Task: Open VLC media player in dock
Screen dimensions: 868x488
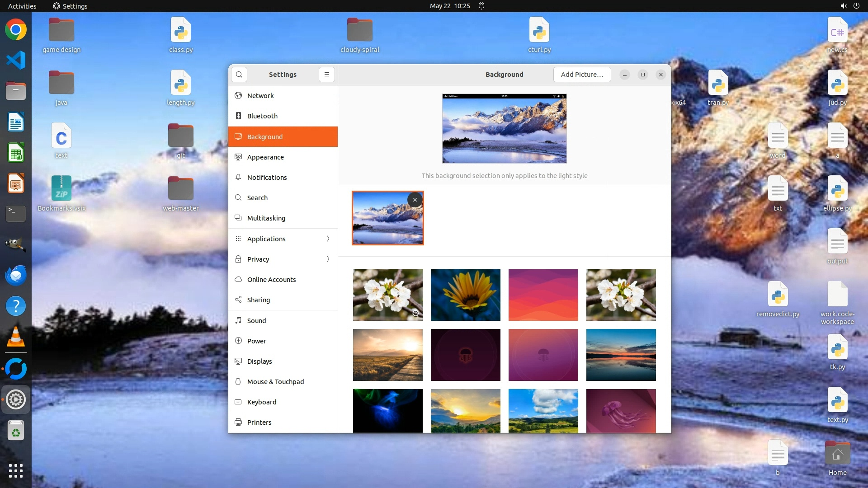Action: [x=16, y=337]
